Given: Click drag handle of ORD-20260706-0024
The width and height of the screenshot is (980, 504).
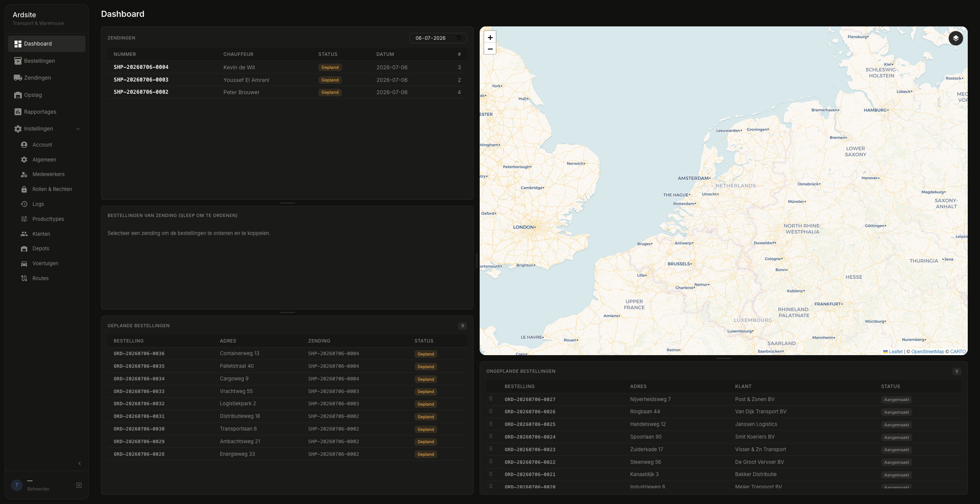Looking at the screenshot, I should point(491,436).
